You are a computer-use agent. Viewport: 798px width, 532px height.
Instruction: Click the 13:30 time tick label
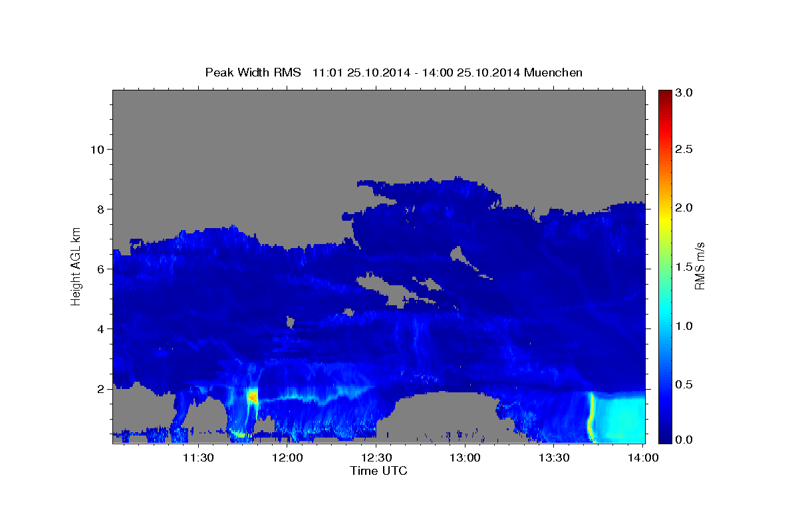click(554, 458)
